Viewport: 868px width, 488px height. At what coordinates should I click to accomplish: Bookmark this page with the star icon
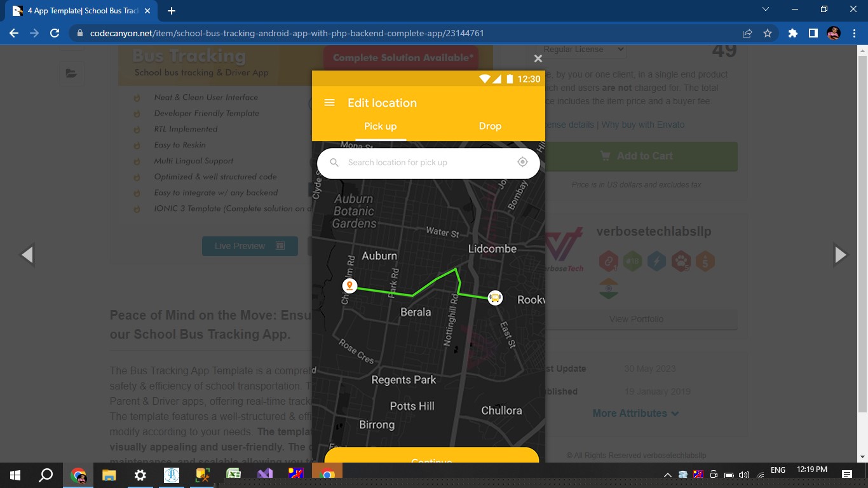[x=768, y=33]
